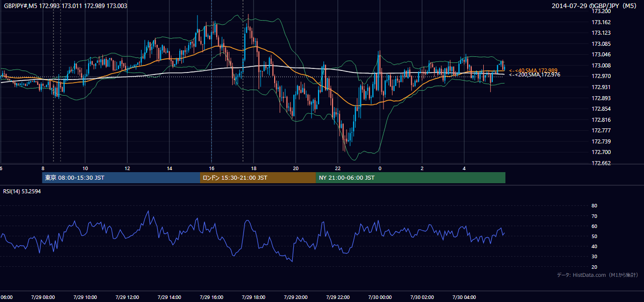Click the RSI 70 level label
Viewport: 644px width, 302px height.
tap(594, 216)
